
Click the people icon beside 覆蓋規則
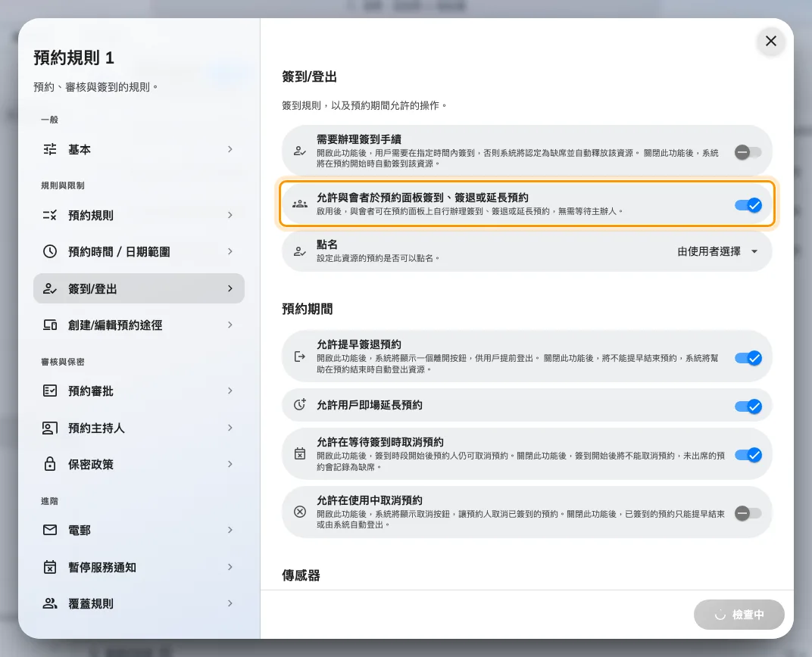(50, 603)
